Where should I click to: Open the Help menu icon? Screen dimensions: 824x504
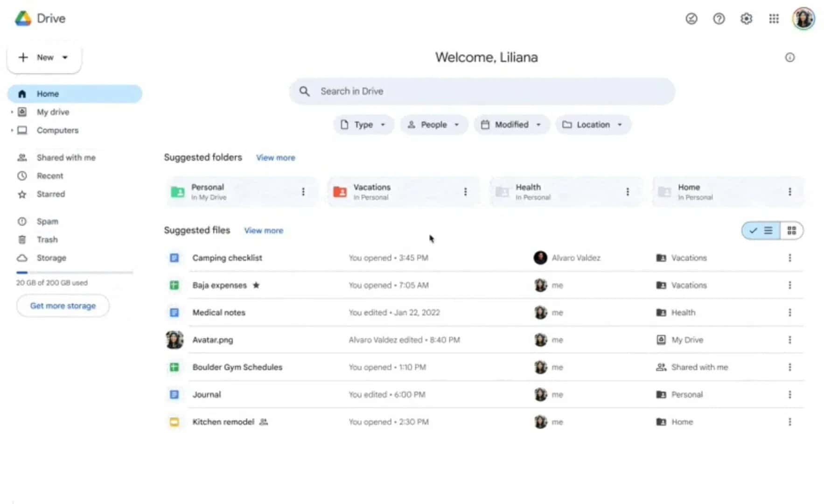click(x=719, y=19)
